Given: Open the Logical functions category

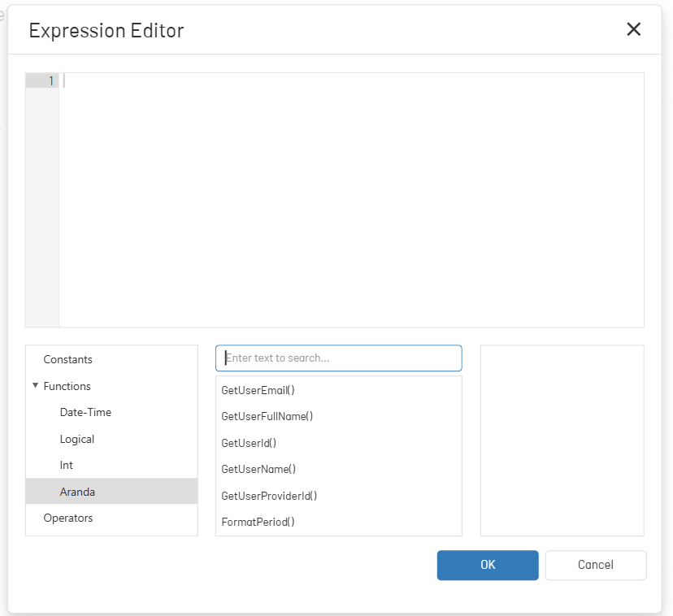Looking at the screenshot, I should click(77, 439).
